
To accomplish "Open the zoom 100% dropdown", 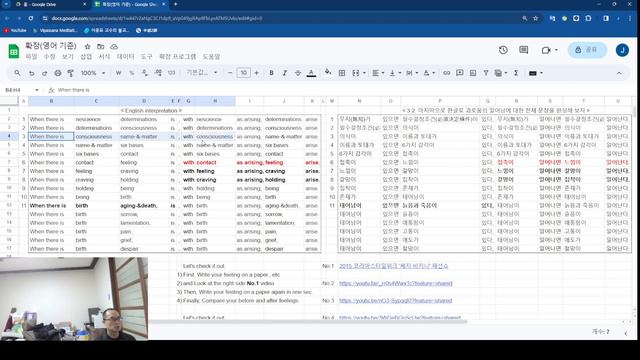I will point(93,73).
